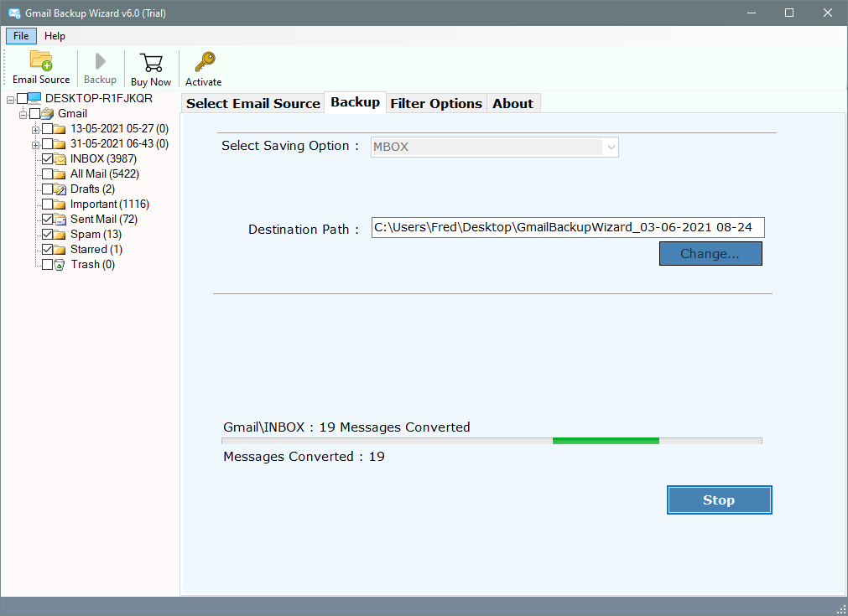Click the 13-05-2021 05-27 folder icon
The width and height of the screenshot is (848, 616).
(x=60, y=128)
